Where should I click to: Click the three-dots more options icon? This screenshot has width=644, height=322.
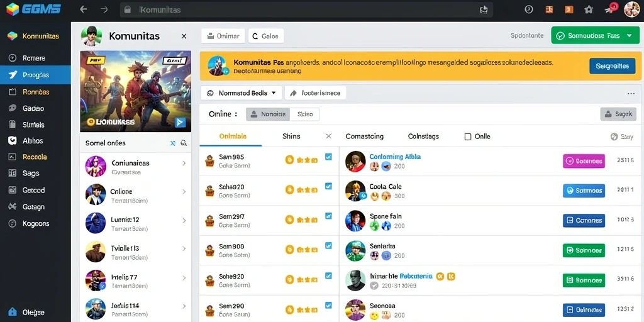coord(631,93)
